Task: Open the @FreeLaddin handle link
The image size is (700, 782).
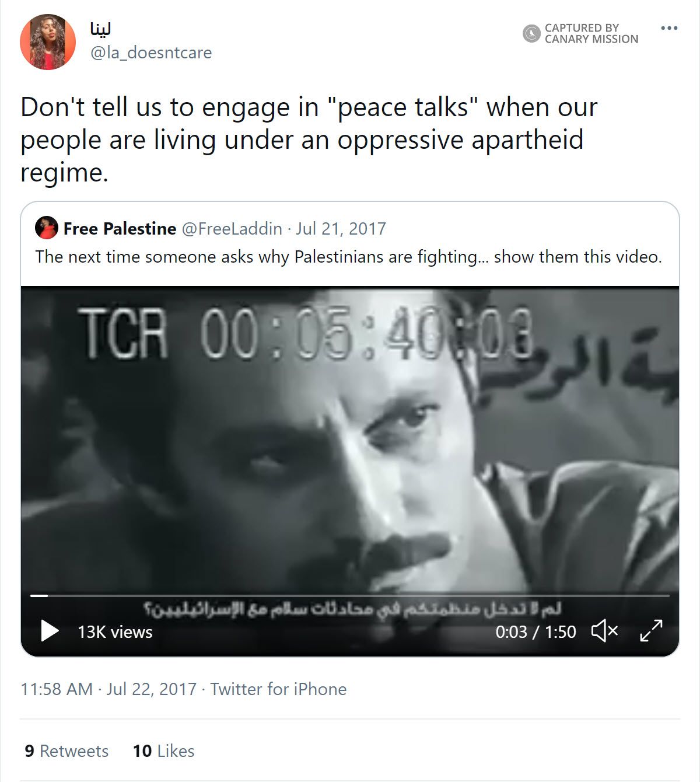Action: pos(233,229)
